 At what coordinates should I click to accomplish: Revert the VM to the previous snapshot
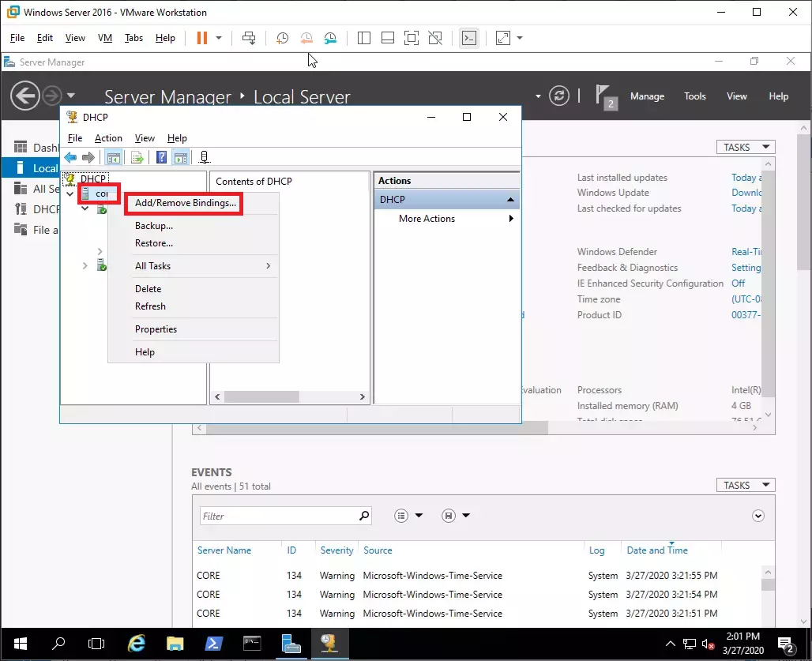[306, 38]
